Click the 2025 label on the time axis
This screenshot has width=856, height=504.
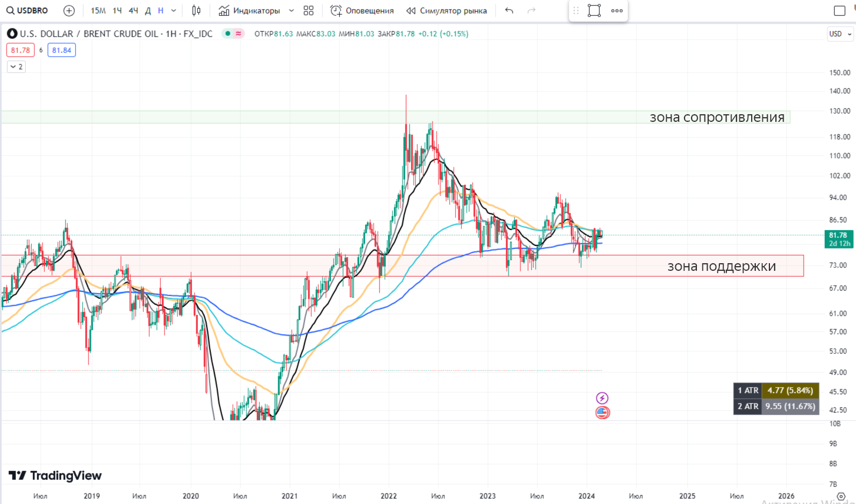[687, 496]
